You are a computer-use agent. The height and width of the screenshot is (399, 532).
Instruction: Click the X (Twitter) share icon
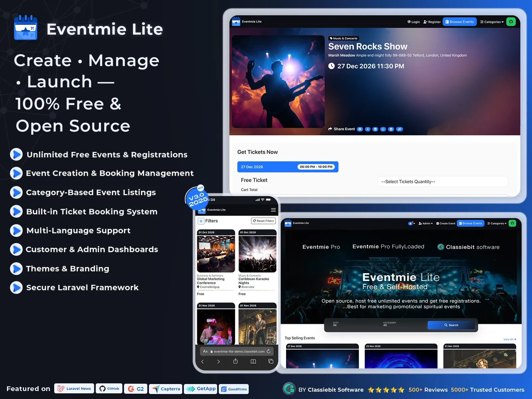[x=367, y=129]
